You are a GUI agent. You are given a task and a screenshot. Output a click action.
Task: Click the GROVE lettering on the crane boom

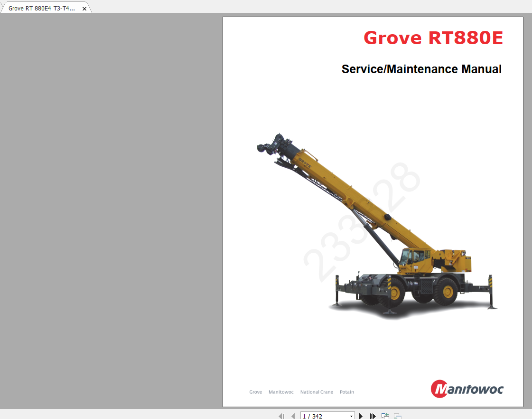305,163
